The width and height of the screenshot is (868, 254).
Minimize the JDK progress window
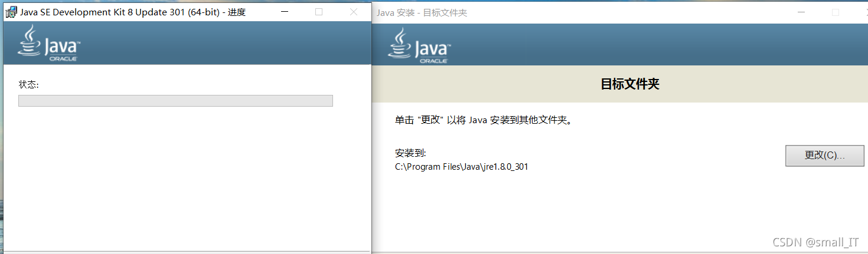pos(284,12)
